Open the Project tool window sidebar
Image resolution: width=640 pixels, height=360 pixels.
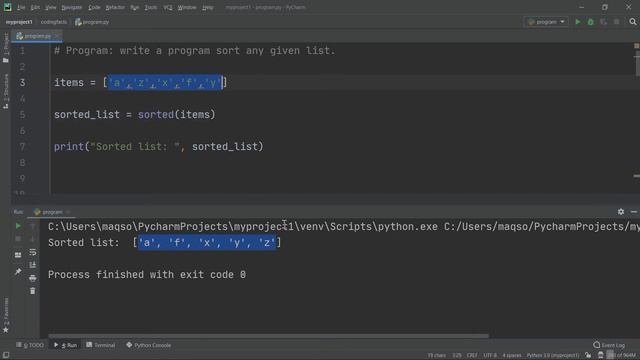point(6,48)
